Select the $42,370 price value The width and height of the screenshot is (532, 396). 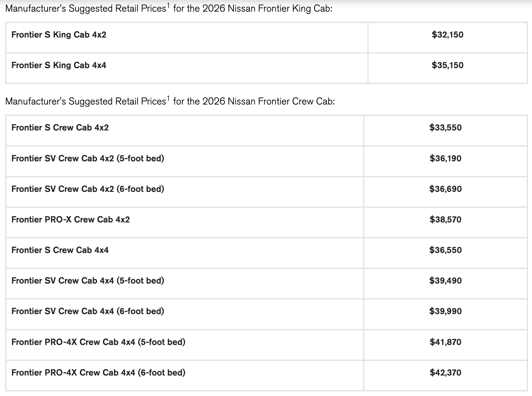click(445, 372)
